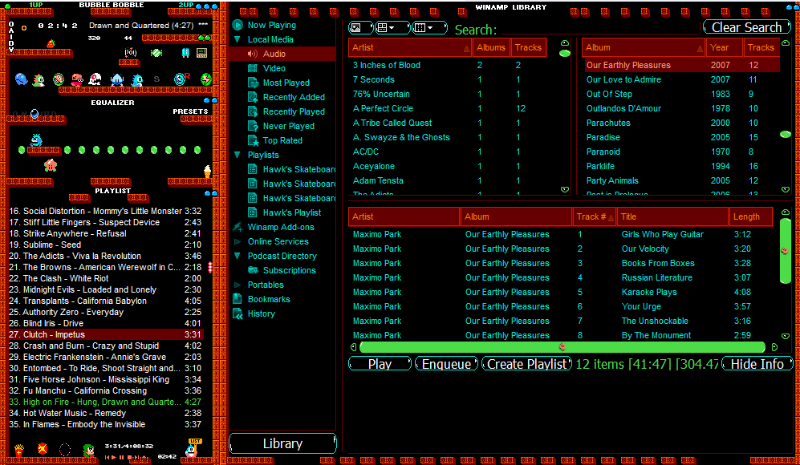Click the green wrapped candy icon
Viewport: 800px width, 465px height.
156,53
